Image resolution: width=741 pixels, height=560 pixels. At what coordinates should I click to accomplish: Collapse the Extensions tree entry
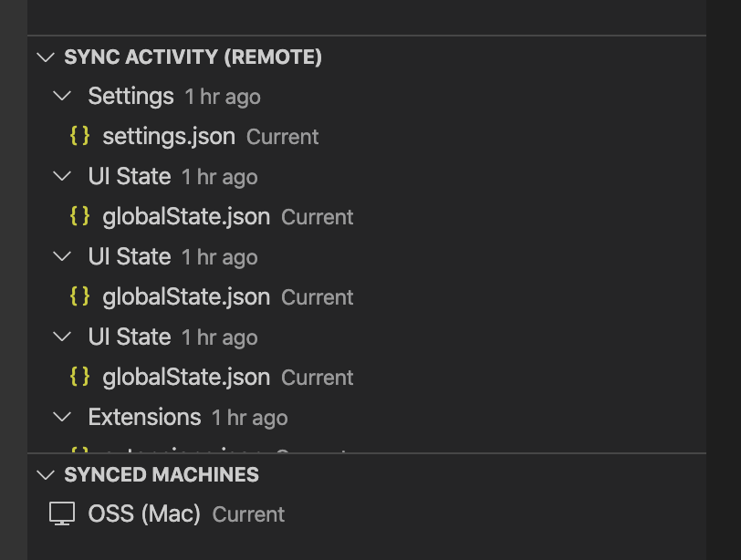(x=62, y=417)
